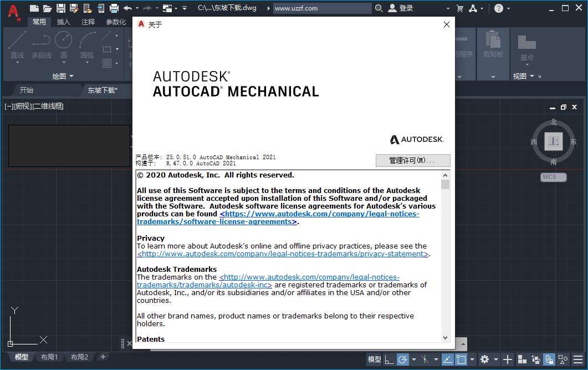Toggle the quick view blocks status icon
This screenshot has width=588, height=370.
522,359
